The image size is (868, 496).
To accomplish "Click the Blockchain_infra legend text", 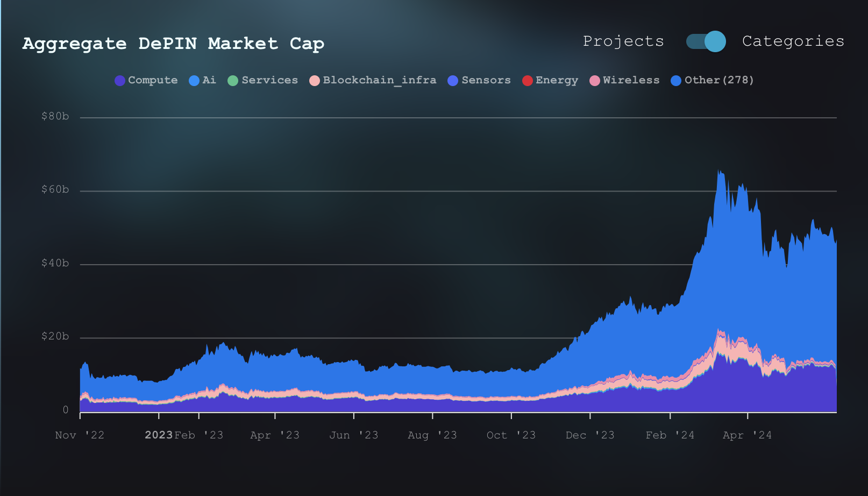I will [x=380, y=80].
